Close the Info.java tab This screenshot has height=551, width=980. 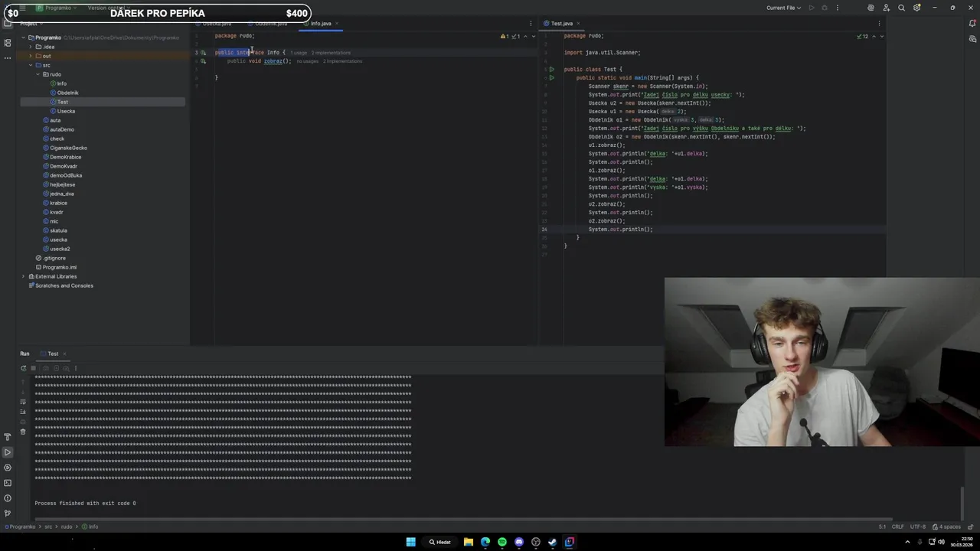pyautogui.click(x=336, y=24)
